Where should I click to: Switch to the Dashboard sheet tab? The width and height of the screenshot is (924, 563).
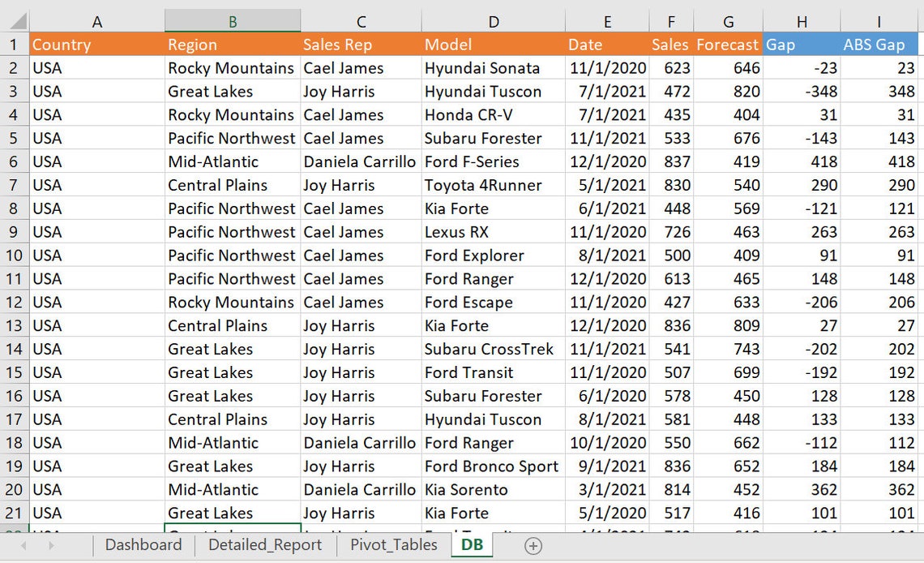pos(143,546)
